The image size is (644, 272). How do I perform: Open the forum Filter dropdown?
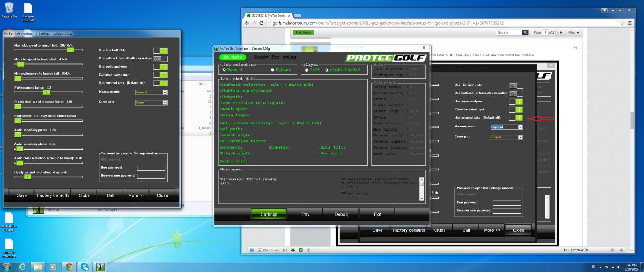coord(573,33)
